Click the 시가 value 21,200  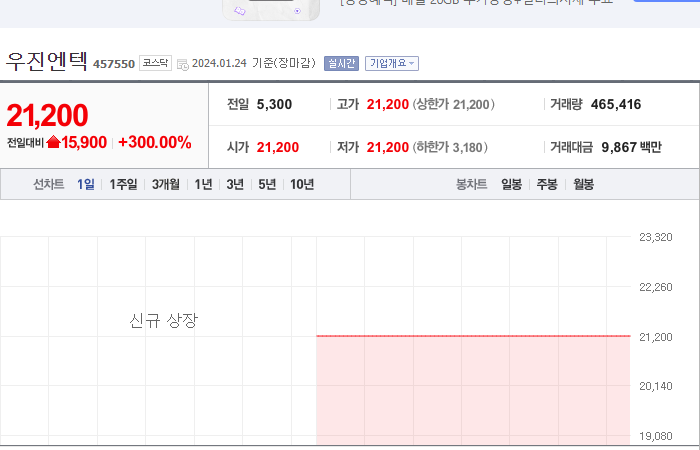click(278, 147)
